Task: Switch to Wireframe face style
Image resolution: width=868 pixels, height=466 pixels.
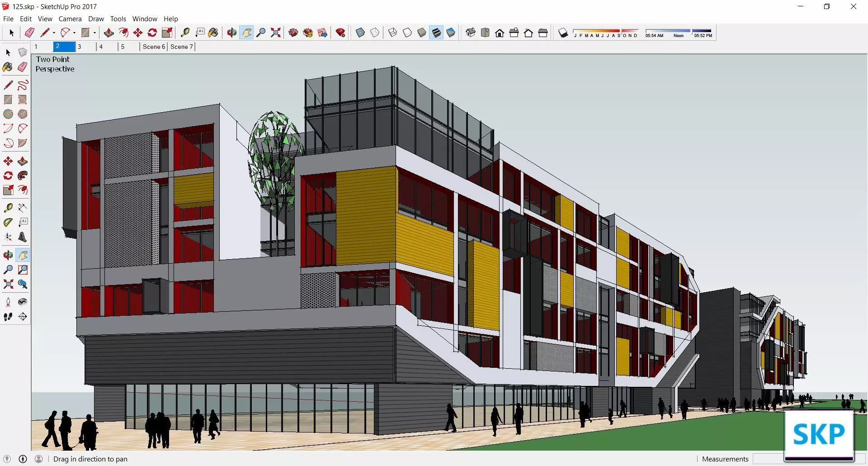Action: click(x=392, y=33)
